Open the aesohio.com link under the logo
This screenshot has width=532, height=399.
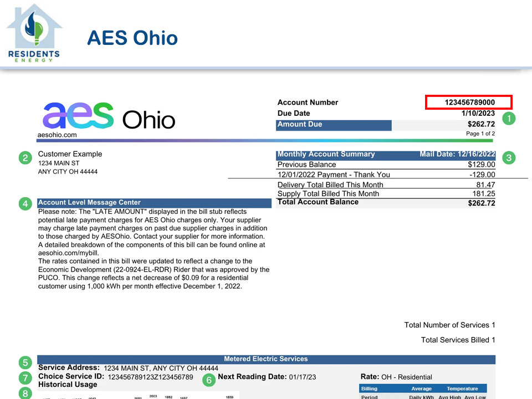[x=58, y=135]
